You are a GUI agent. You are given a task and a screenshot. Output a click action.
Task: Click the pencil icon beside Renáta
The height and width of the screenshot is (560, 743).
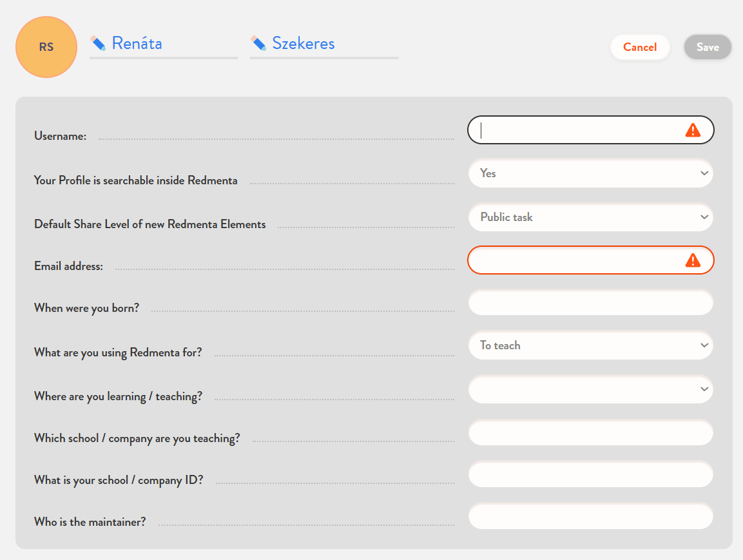[x=98, y=43]
